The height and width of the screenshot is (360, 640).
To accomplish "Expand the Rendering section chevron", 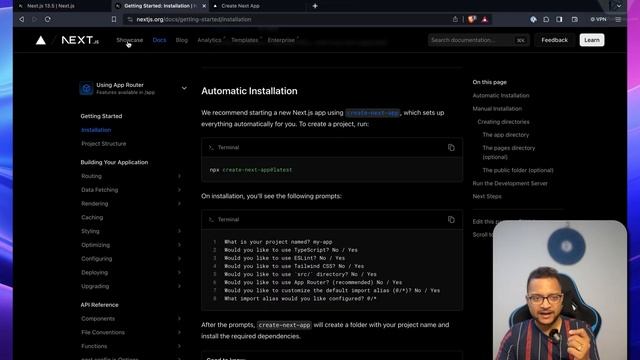I will click(x=179, y=204).
